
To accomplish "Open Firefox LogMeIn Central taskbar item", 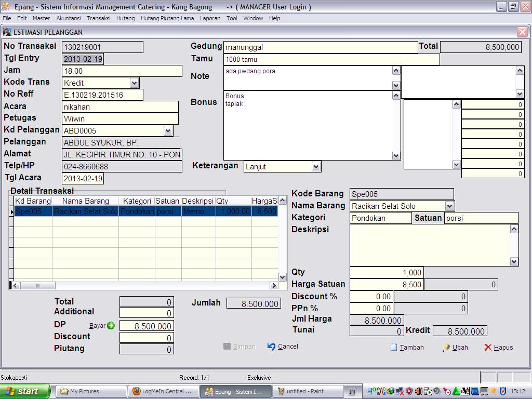I will pos(163,391).
